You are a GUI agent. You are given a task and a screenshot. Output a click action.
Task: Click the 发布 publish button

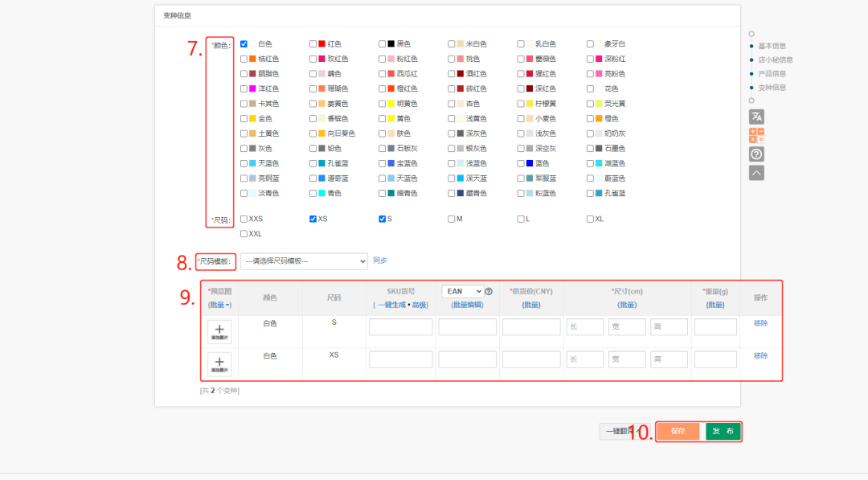722,431
